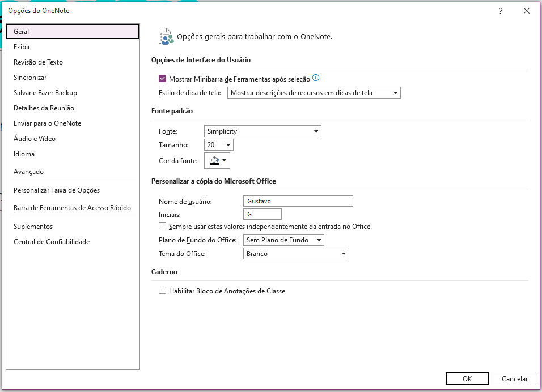This screenshot has height=392, width=542.
Task: Open Detalhes da Reunião options
Action: (73, 108)
